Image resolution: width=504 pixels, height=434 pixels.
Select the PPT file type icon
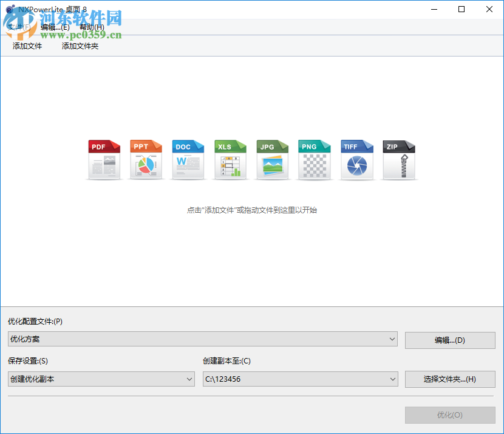click(146, 159)
